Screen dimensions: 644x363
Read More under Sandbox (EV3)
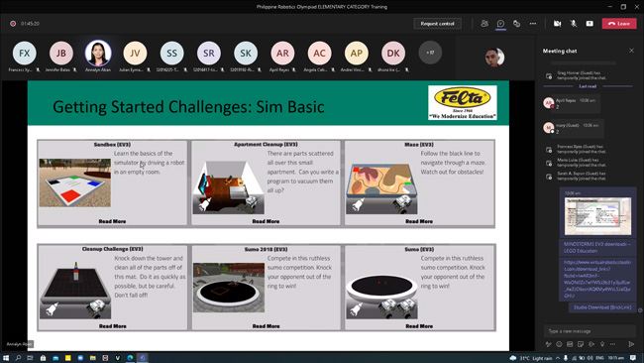click(x=112, y=221)
